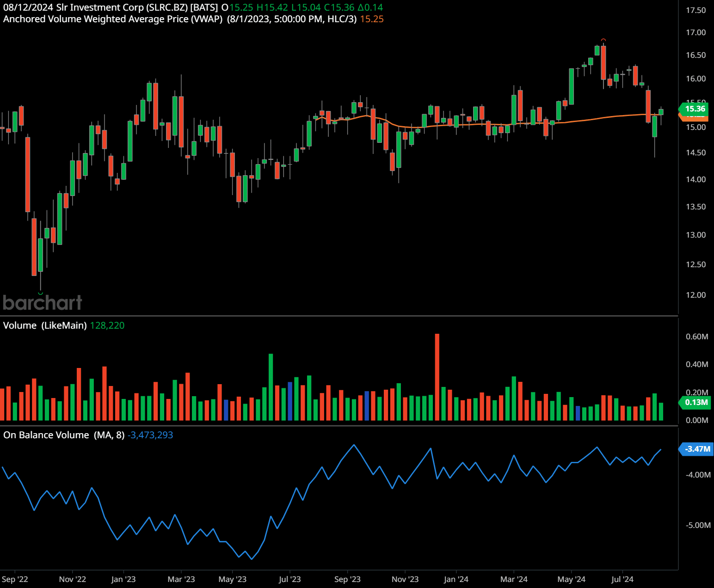Click the 12.50 price axis label
The height and width of the screenshot is (588, 714).
coord(696,264)
